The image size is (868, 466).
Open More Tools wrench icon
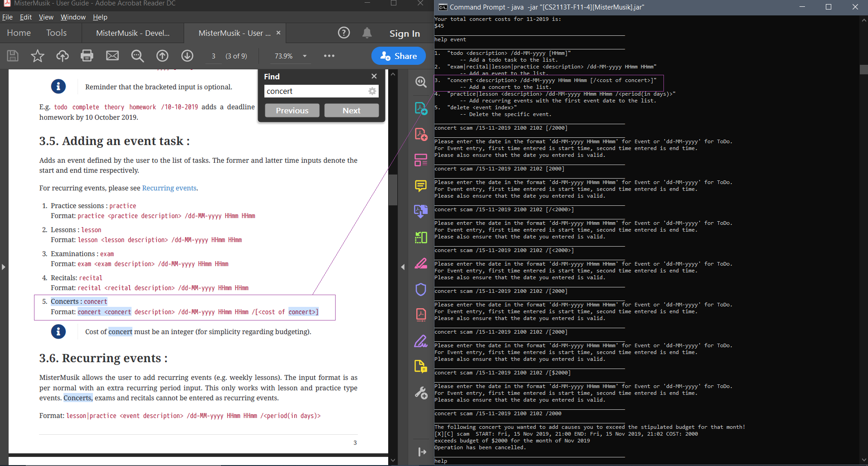click(421, 393)
